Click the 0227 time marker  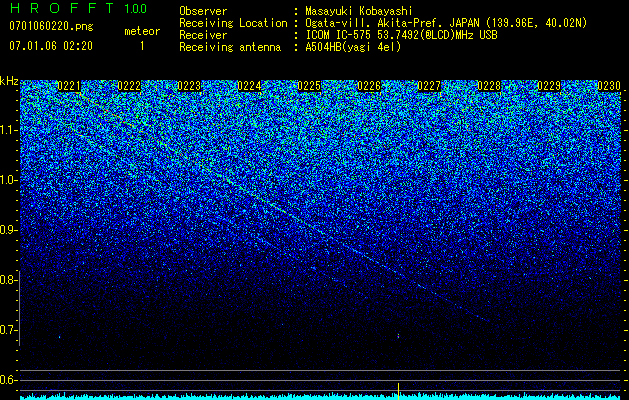point(429,86)
